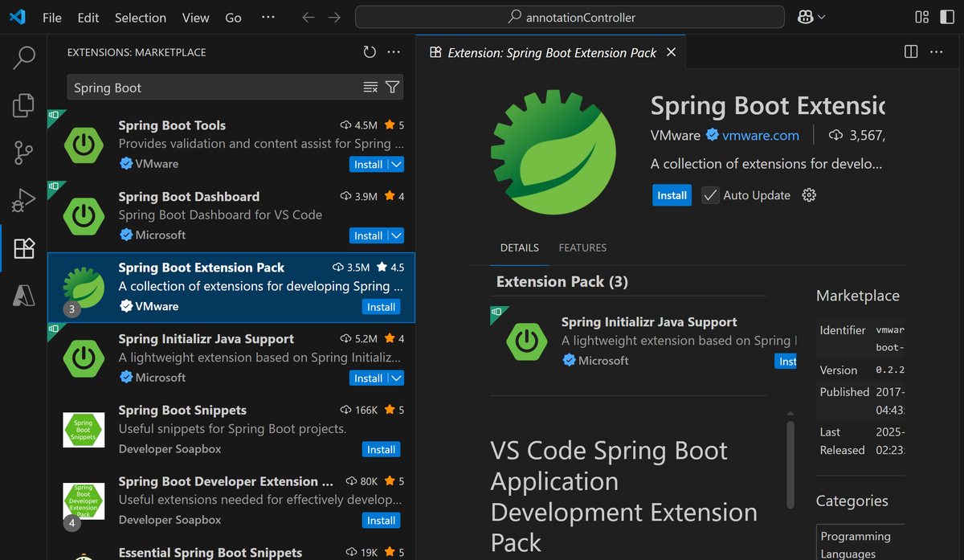Click the VMware publisher name in details header

(676, 136)
